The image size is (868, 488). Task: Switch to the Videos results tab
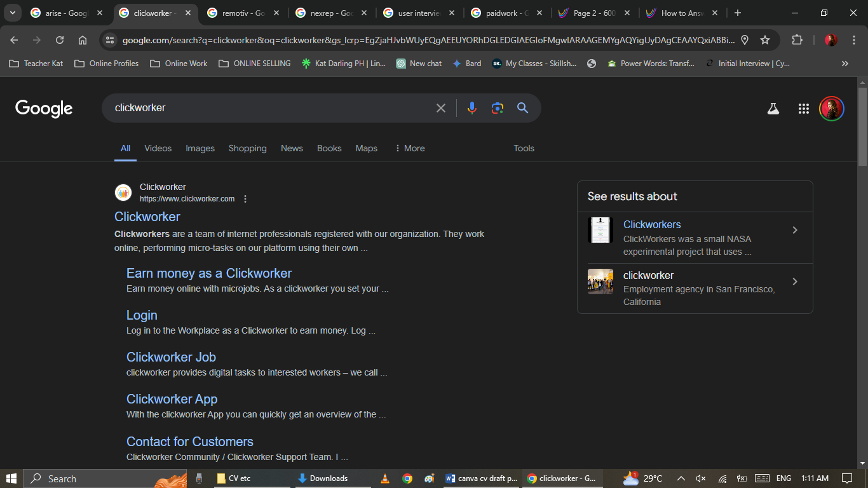point(158,148)
